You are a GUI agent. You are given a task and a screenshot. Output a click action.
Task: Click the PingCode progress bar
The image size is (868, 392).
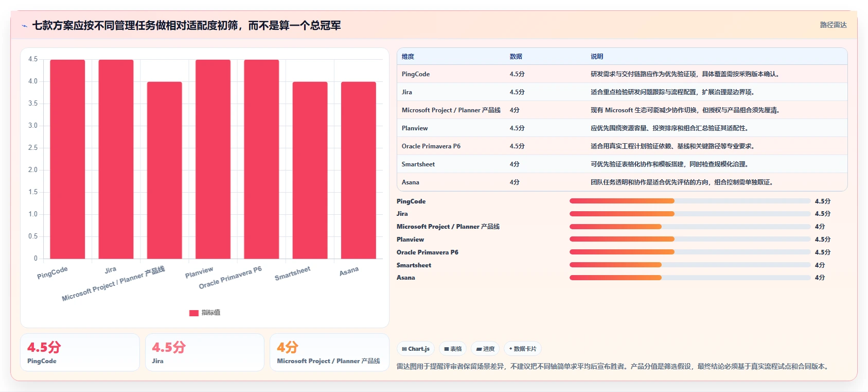(690, 201)
